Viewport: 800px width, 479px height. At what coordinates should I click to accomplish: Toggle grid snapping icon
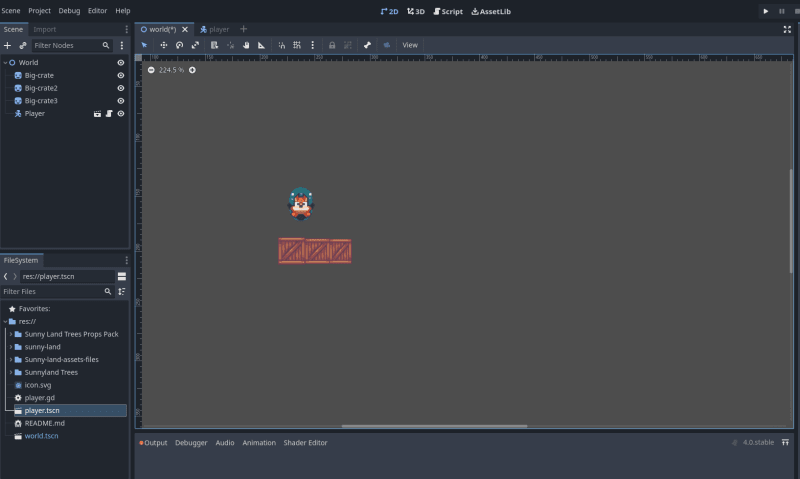[x=297, y=45]
